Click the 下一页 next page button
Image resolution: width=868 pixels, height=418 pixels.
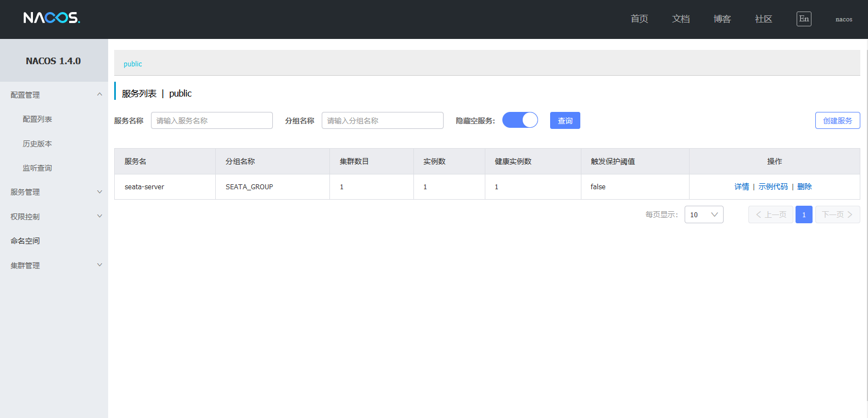pos(837,214)
